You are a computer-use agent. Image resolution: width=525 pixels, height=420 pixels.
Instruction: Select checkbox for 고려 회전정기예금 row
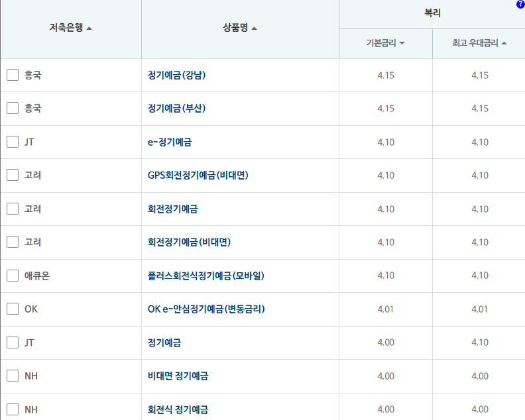pyautogui.click(x=13, y=209)
